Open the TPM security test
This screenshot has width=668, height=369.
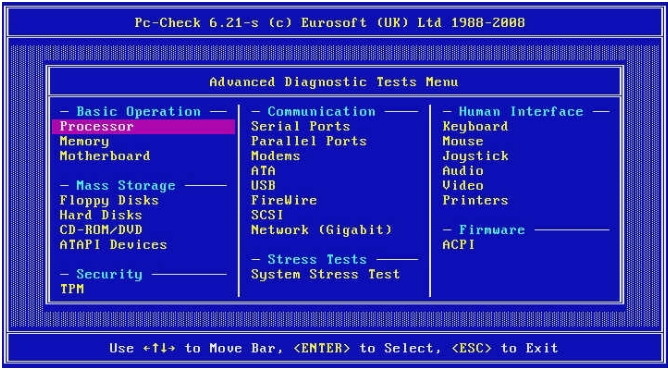pyautogui.click(x=72, y=289)
